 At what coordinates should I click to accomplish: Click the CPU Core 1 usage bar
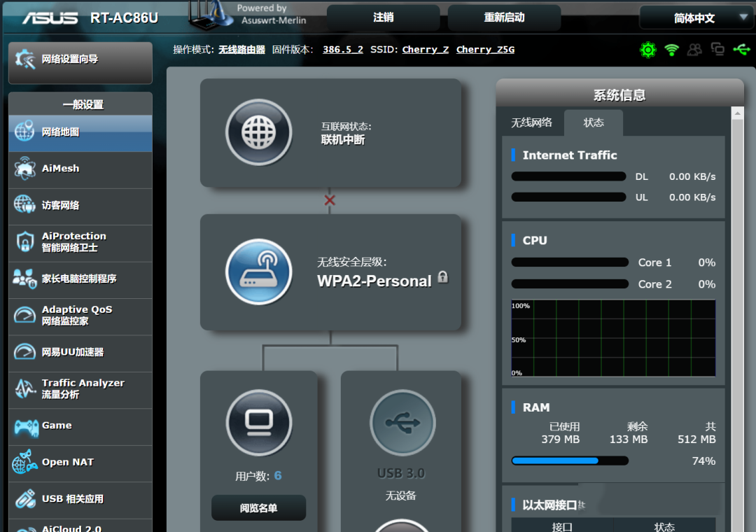[570, 262]
